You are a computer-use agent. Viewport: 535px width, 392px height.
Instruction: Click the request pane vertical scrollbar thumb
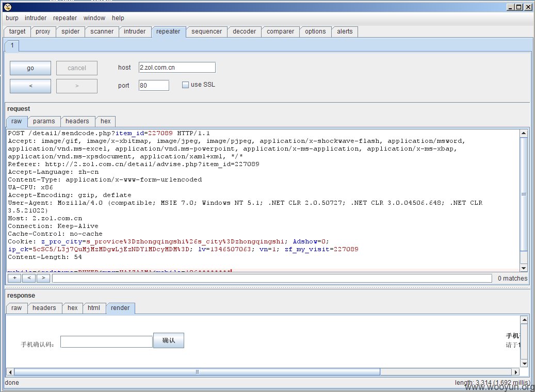click(x=524, y=194)
